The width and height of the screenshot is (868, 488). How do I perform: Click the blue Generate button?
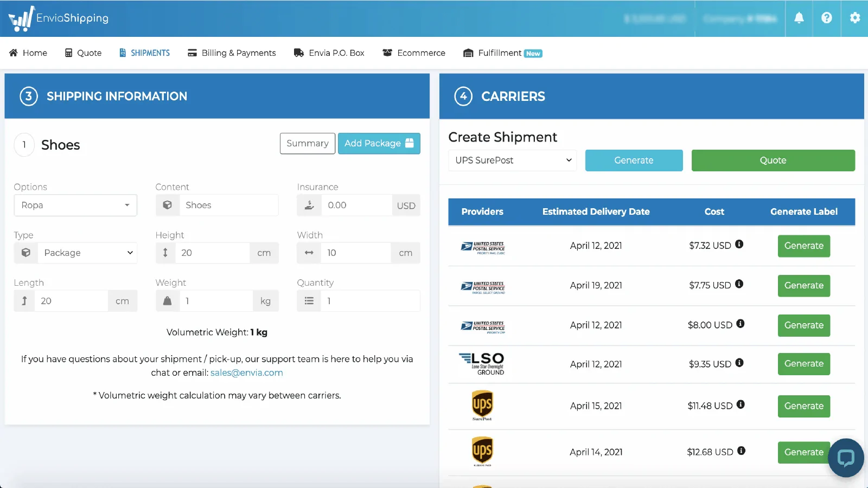pos(634,160)
